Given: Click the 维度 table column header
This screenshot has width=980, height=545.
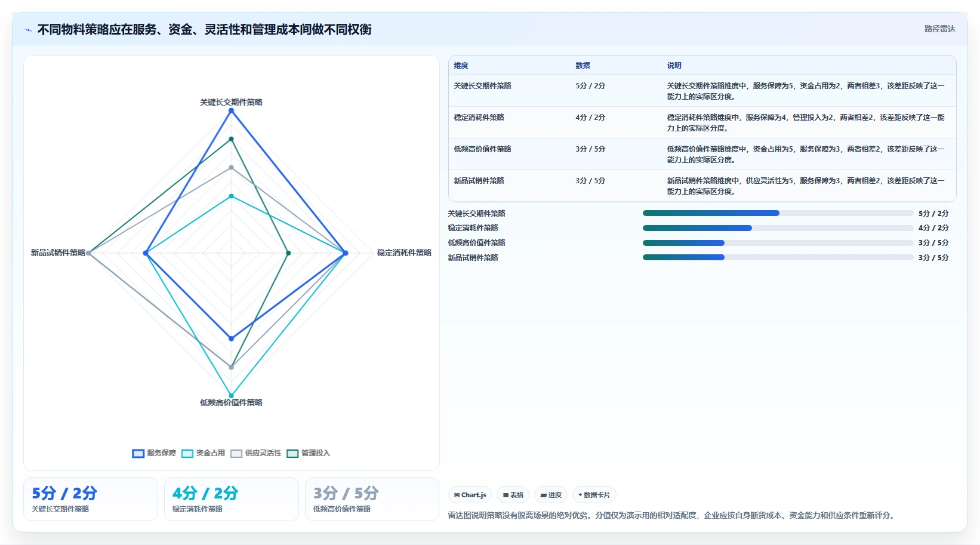Looking at the screenshot, I should coord(461,66).
